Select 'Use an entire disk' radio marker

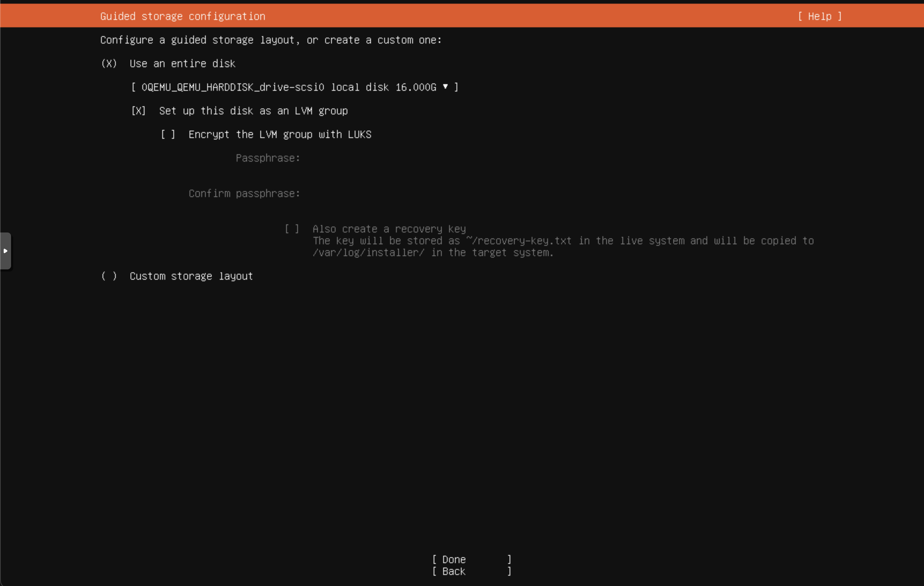click(x=110, y=64)
